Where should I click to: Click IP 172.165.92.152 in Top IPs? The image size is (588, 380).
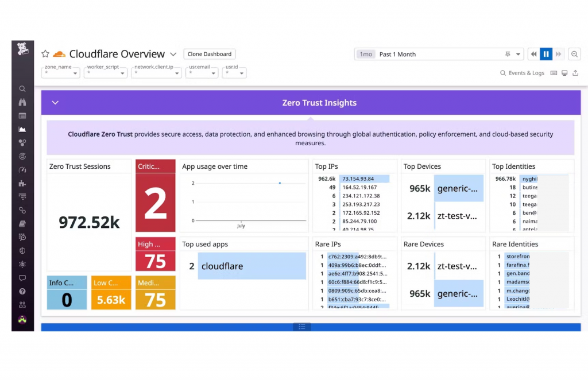[361, 213]
